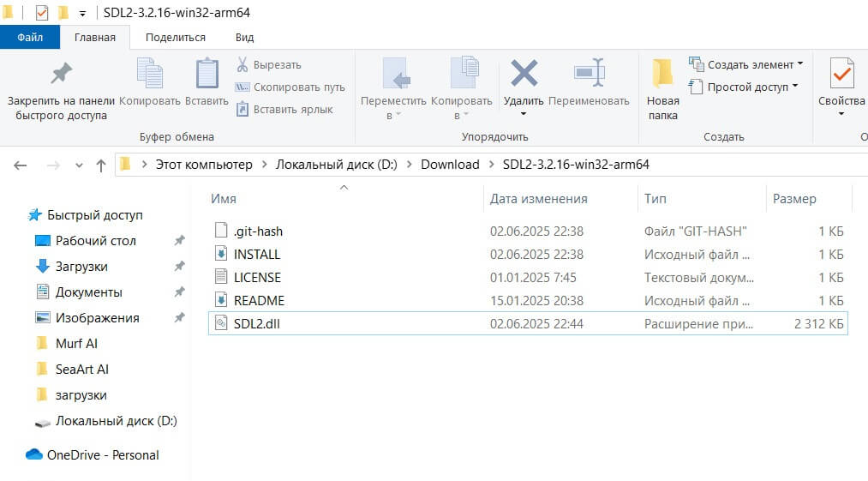This screenshot has width=868, height=481.
Task: Click the Forward navigation arrow
Action: [53, 165]
